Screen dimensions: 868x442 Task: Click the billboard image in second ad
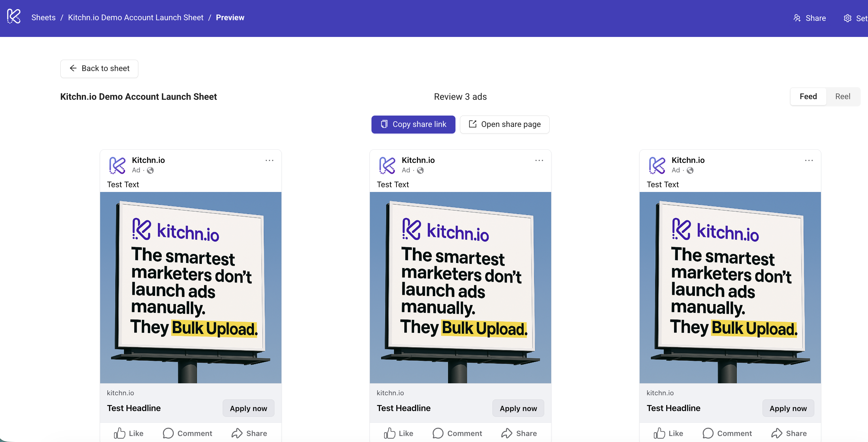(x=461, y=287)
